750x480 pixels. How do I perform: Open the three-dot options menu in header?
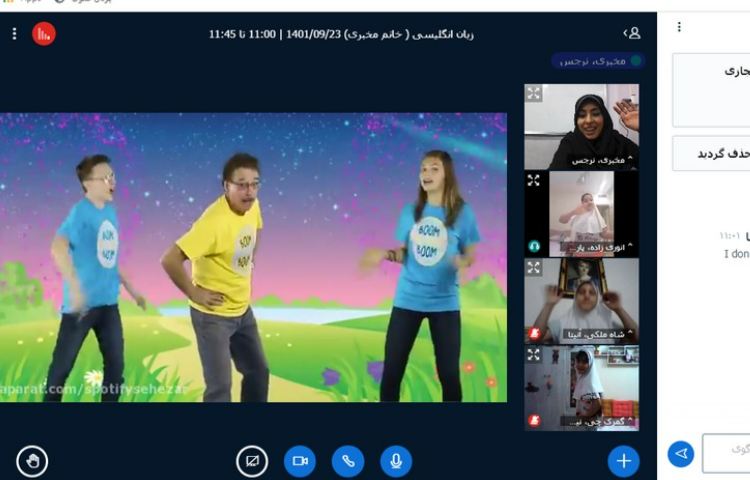click(x=14, y=34)
